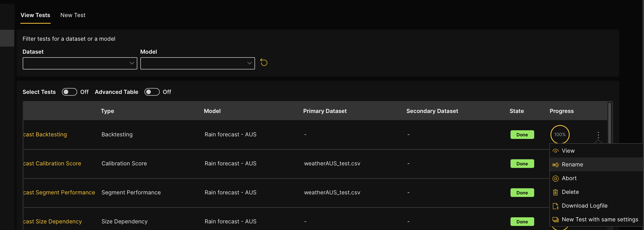This screenshot has height=230, width=644.
Task: Click the Abort stop icon
Action: point(556,179)
